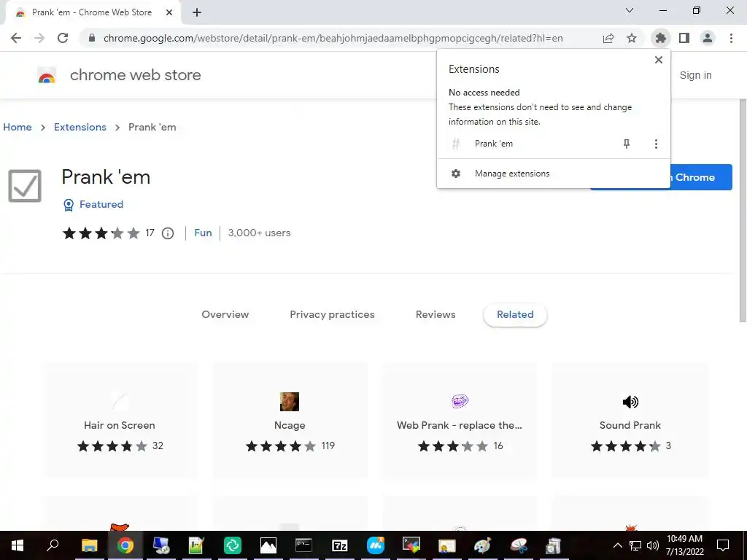This screenshot has width=747, height=560.
Task: Open the command prompt taskbar icon
Action: pyautogui.click(x=303, y=545)
